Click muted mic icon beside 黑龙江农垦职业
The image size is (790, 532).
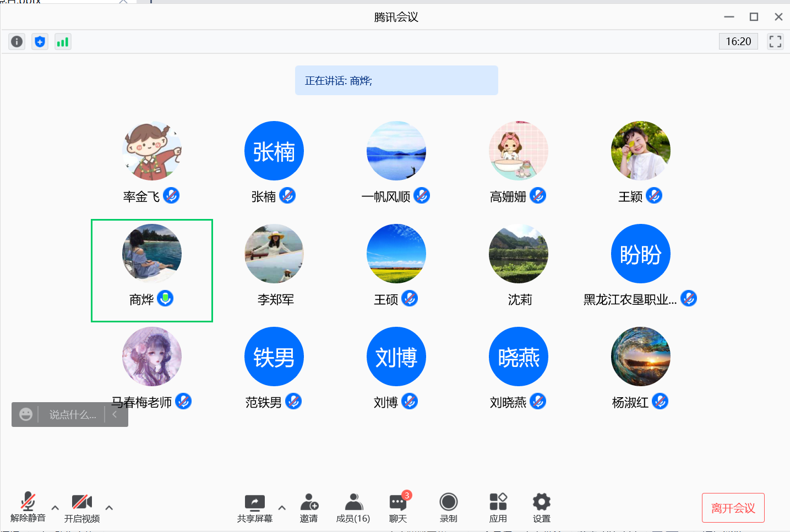point(689,298)
